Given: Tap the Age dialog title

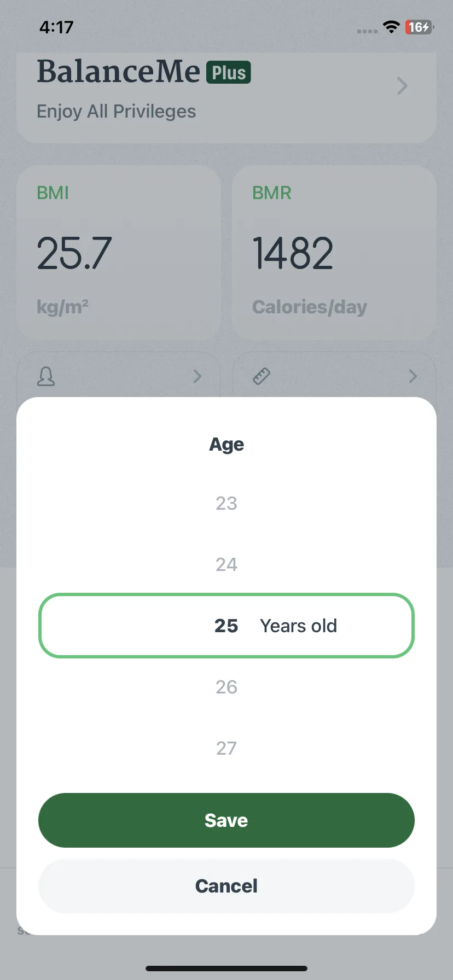Looking at the screenshot, I should click(226, 445).
